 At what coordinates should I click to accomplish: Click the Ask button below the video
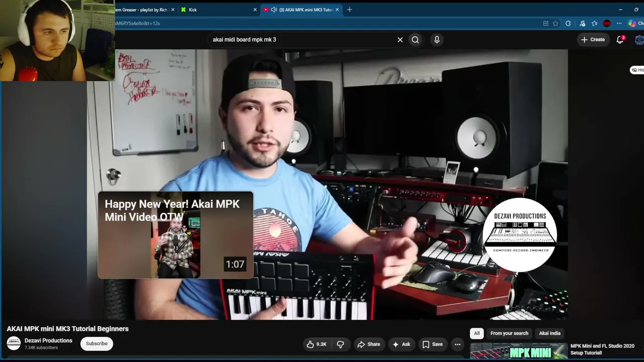click(x=401, y=344)
